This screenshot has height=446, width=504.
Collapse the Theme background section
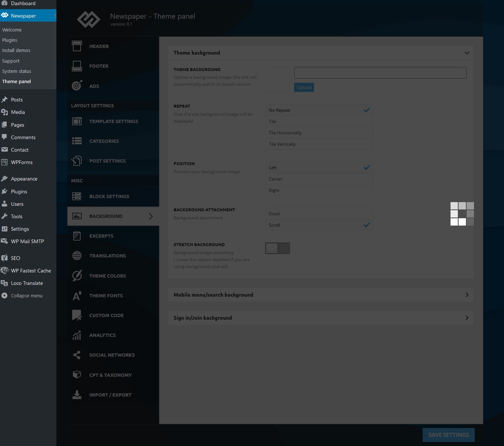coord(467,53)
